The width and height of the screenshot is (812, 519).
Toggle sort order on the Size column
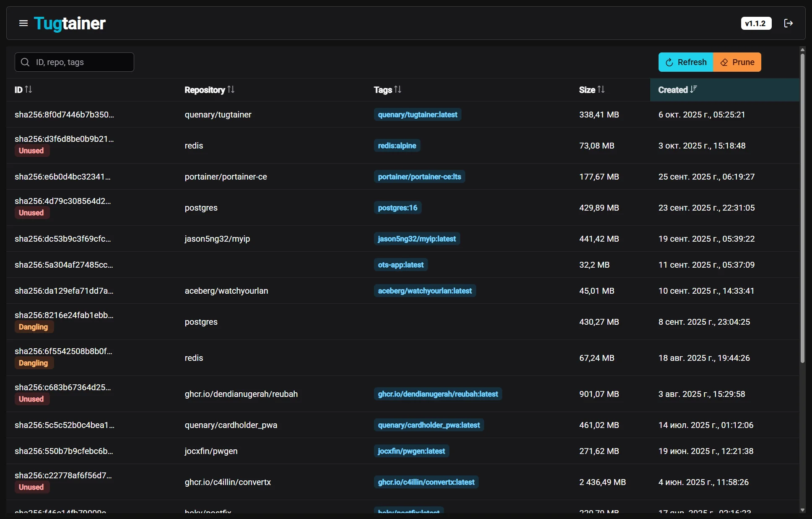(x=602, y=89)
